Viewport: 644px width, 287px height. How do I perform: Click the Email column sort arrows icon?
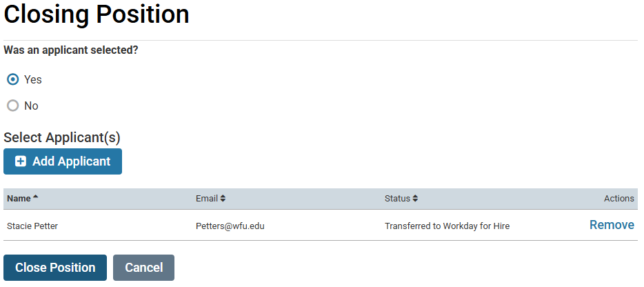coord(223,199)
